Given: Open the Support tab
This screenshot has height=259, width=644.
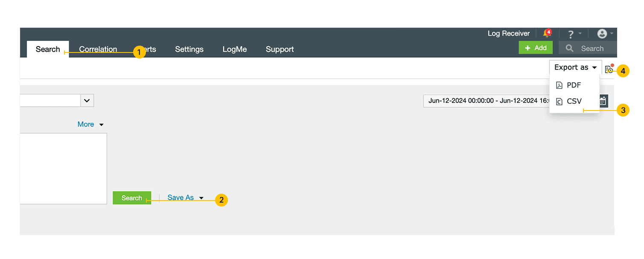Looking at the screenshot, I should click(x=280, y=49).
